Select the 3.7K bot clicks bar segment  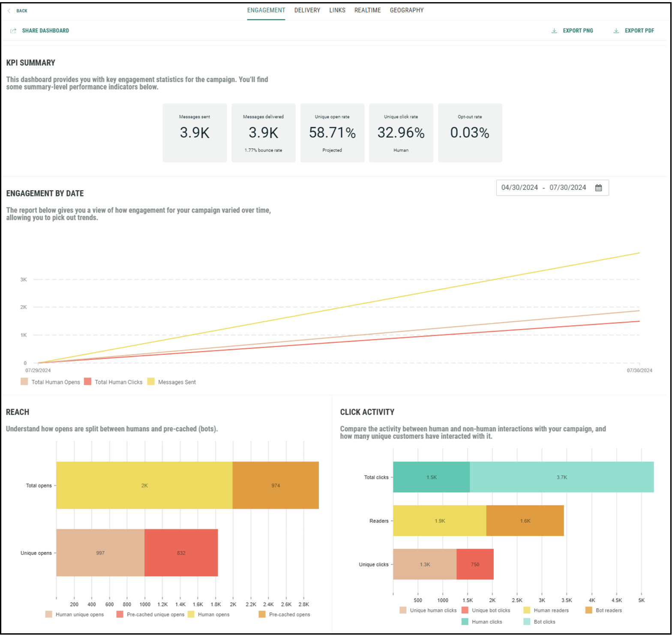pos(561,477)
